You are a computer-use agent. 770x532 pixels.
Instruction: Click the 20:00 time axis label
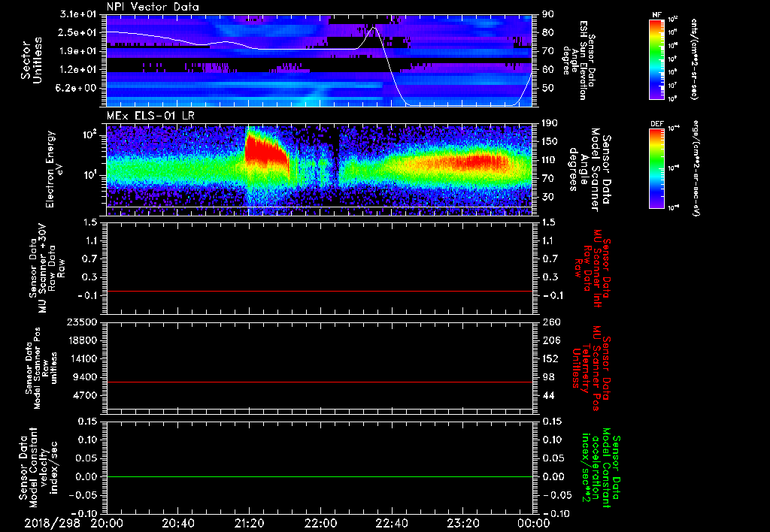(x=107, y=523)
